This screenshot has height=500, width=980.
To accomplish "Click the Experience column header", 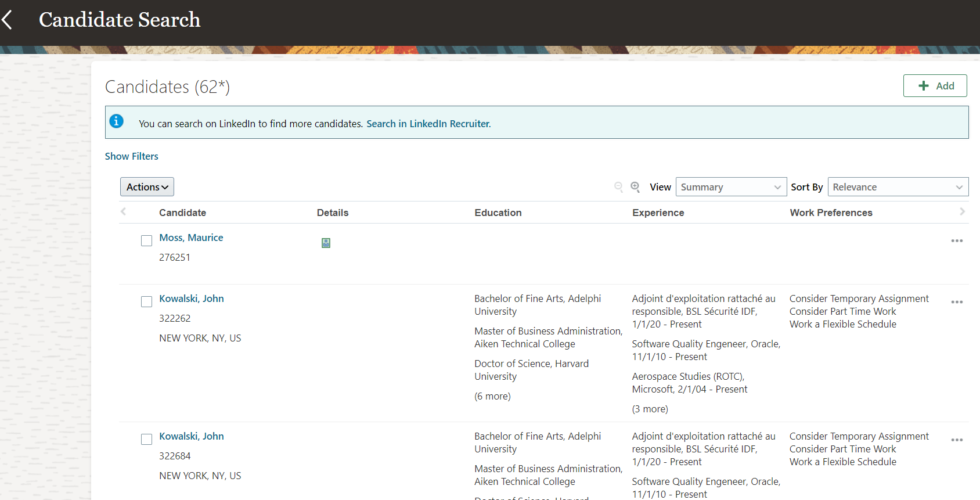I will (658, 213).
